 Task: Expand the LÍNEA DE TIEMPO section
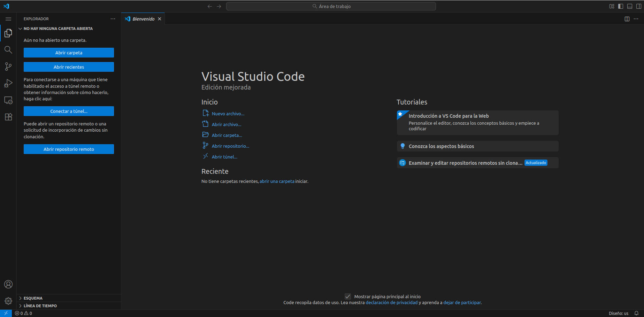click(40, 306)
